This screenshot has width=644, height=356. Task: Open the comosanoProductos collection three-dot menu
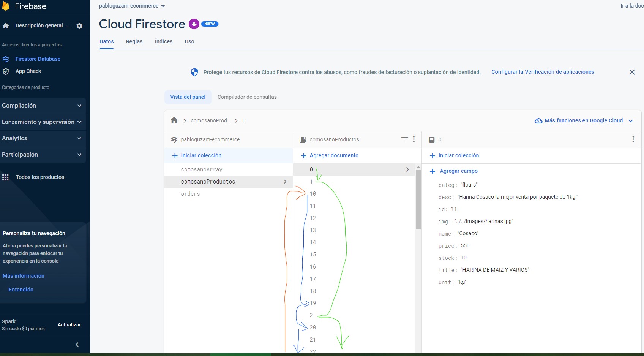[x=414, y=139]
